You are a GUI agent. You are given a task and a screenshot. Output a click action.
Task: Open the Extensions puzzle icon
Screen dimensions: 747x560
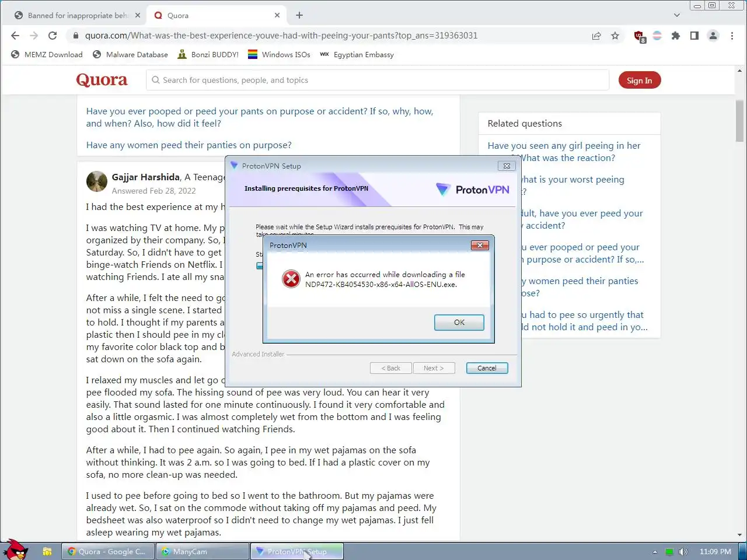pos(676,36)
